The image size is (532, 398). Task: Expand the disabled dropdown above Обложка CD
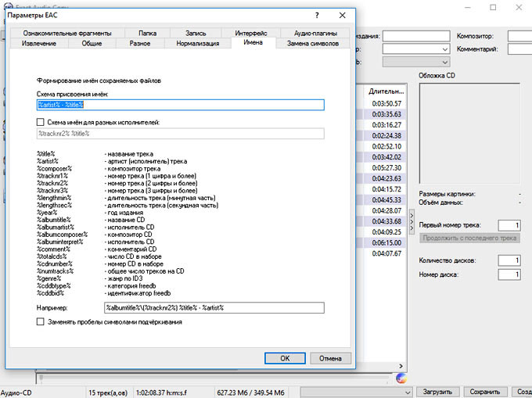pos(416,62)
